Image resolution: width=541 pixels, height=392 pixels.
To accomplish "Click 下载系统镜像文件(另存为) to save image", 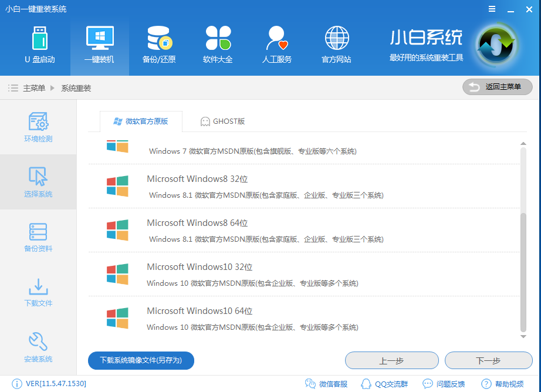I will pyautogui.click(x=140, y=360).
